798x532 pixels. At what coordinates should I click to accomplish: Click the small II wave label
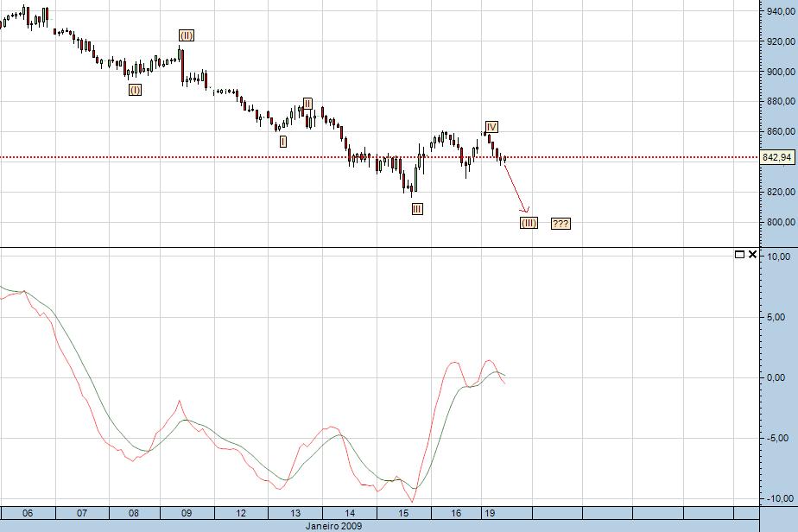(307, 104)
